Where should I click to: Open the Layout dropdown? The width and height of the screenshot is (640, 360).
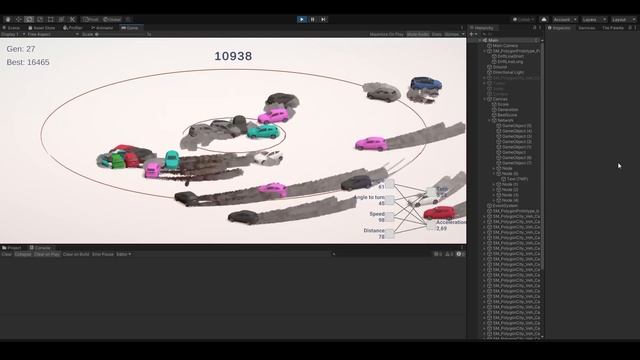[x=623, y=19]
